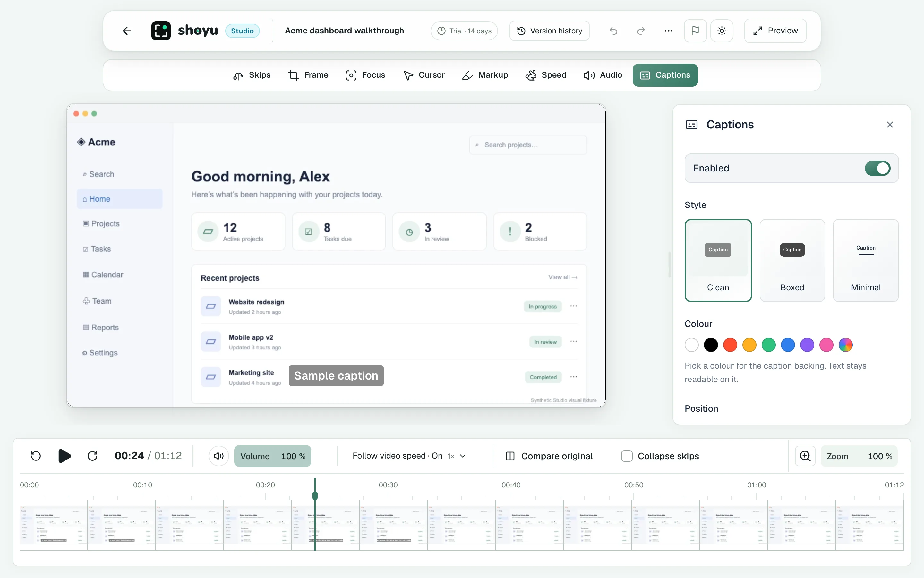Play the video
The image size is (924, 578).
[x=64, y=456]
